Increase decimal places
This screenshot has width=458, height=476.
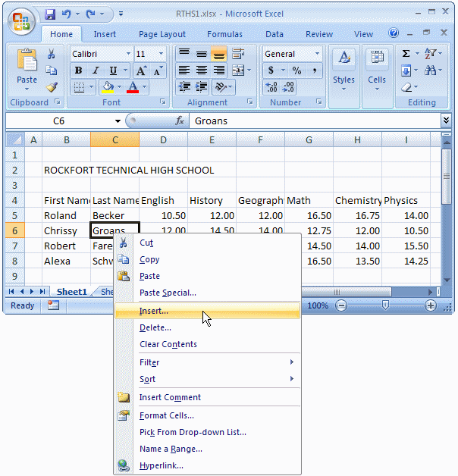coord(271,87)
